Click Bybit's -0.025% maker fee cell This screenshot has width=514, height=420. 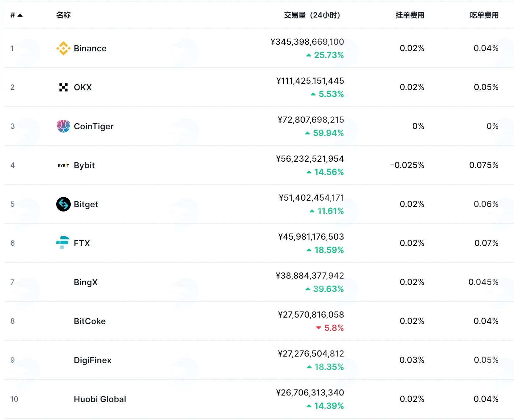click(408, 165)
